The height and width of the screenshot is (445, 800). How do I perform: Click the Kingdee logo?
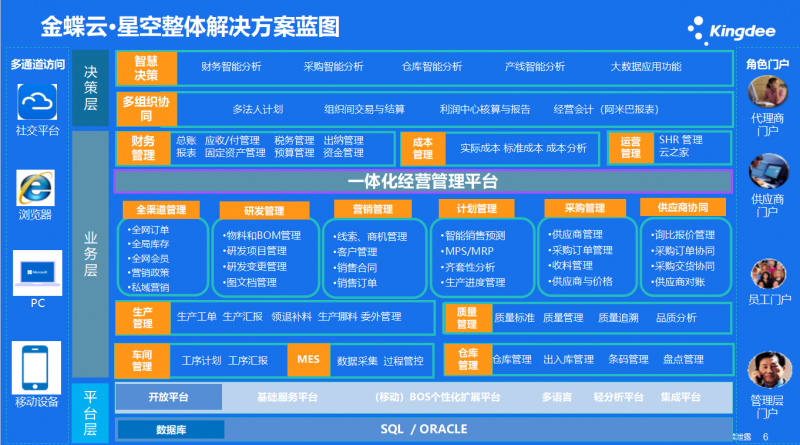731,31
